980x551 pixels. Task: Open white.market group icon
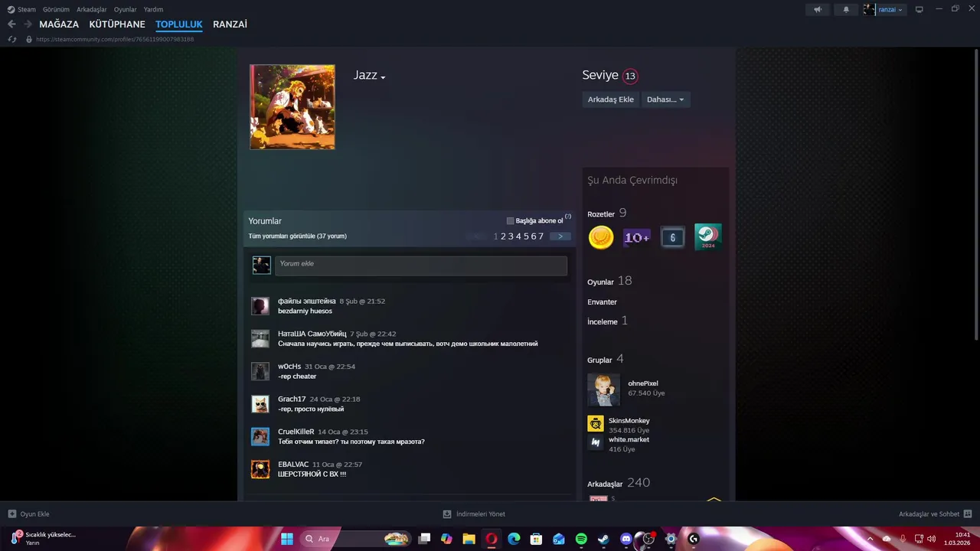point(596,442)
